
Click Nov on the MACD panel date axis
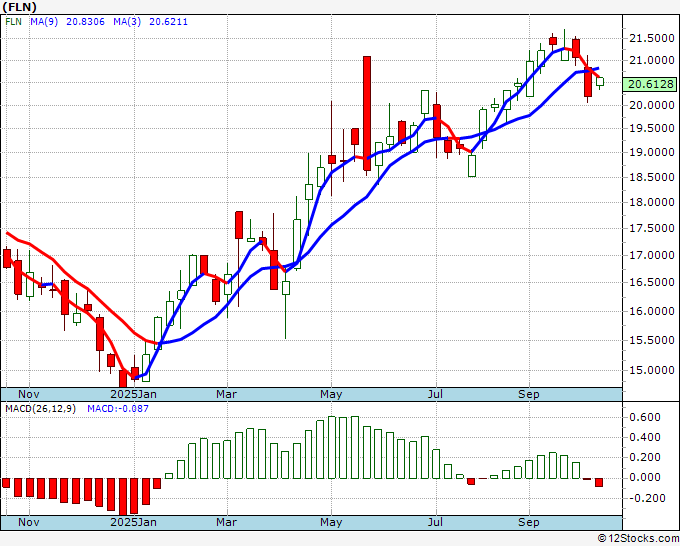(29, 522)
